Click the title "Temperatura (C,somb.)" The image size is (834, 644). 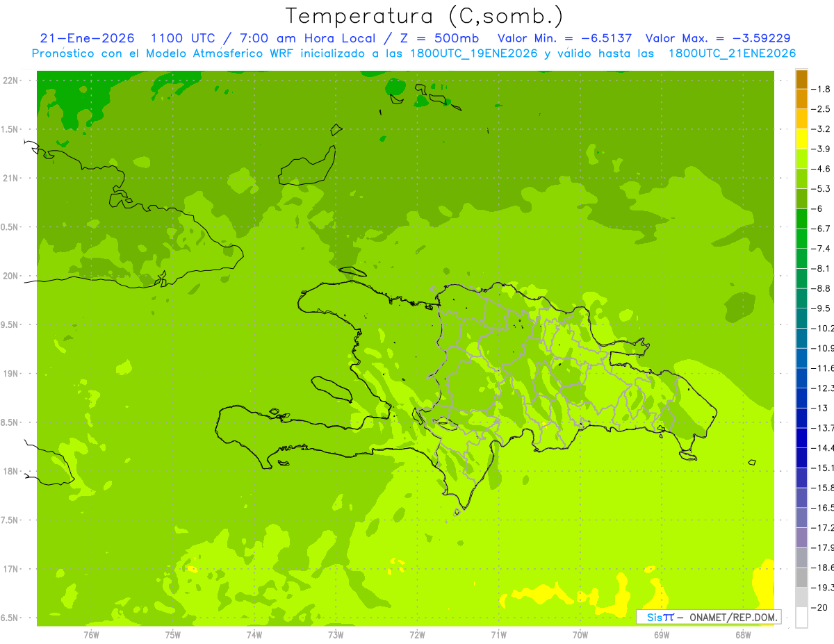(424, 15)
